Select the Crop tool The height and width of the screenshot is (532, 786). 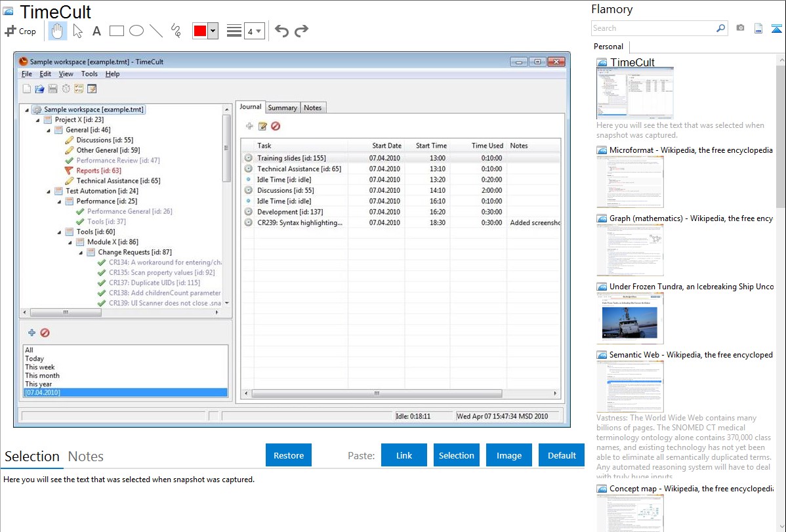tap(20, 31)
